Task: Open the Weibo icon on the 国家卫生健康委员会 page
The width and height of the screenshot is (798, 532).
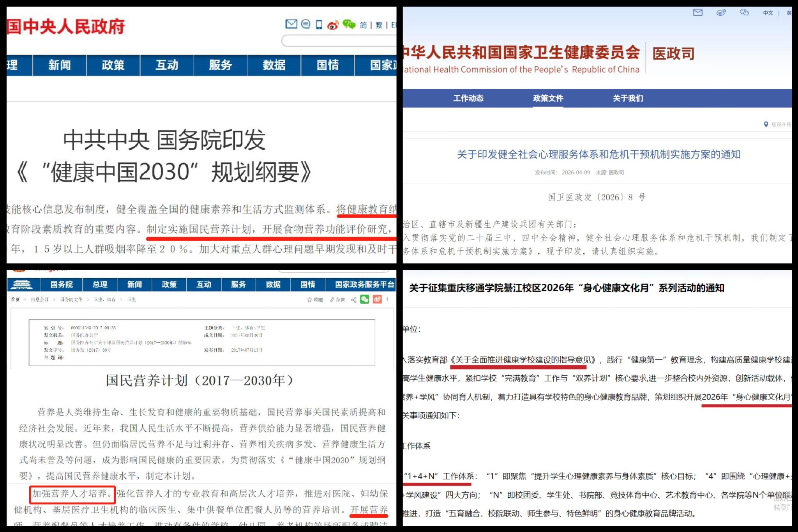Action: tap(721, 12)
